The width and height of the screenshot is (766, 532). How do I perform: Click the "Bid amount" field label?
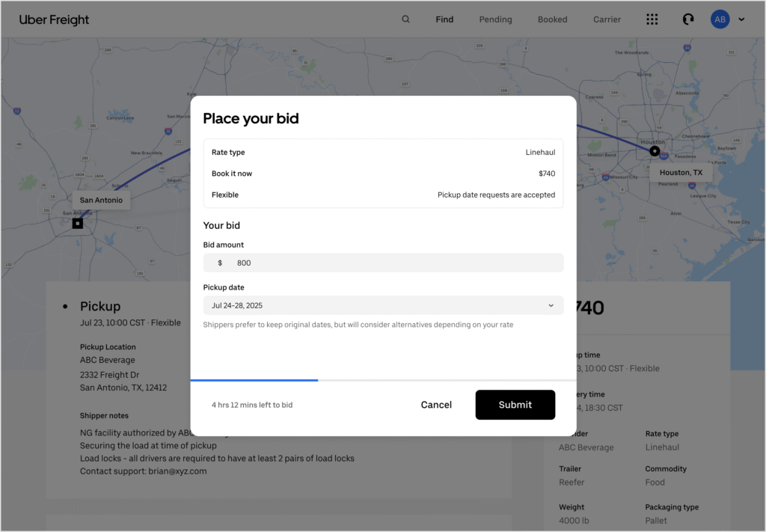[223, 245]
